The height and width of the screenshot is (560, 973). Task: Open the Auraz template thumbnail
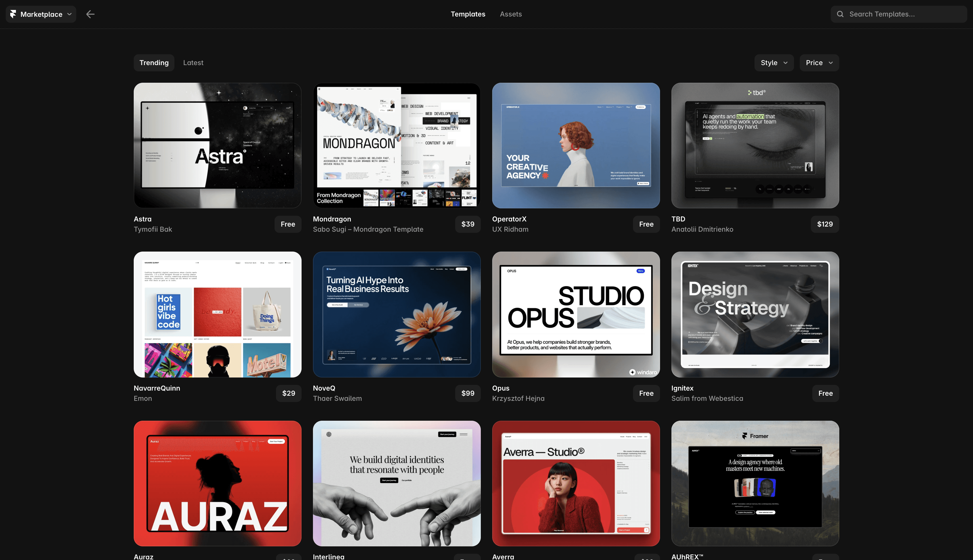pos(217,484)
